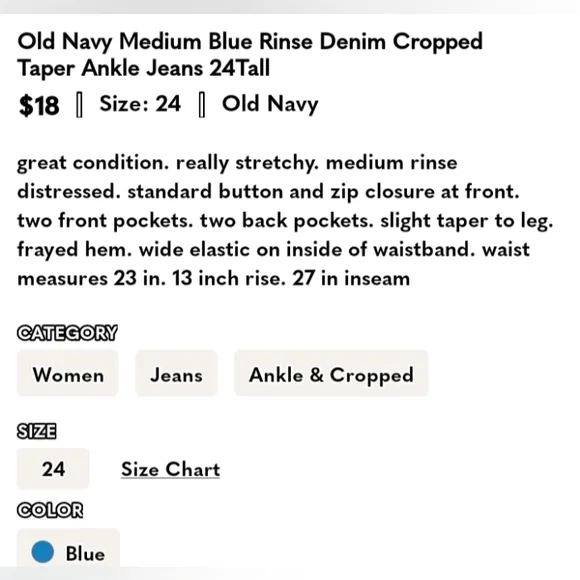Click the great condition description line
This screenshot has width=580, height=580.
pos(237,163)
